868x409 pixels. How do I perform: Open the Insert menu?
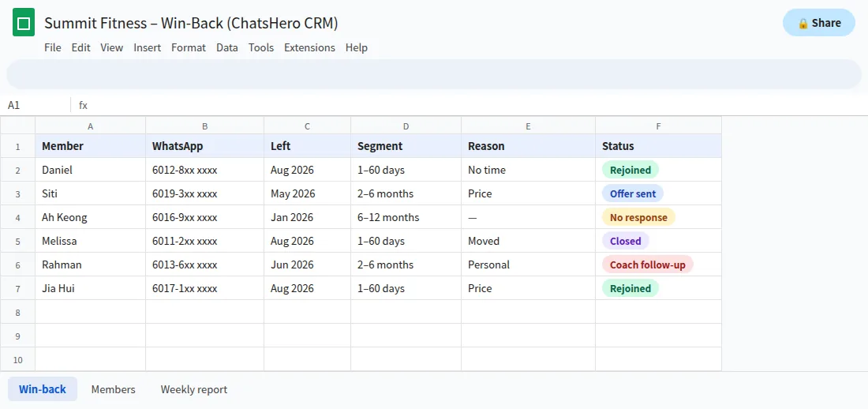tap(148, 47)
